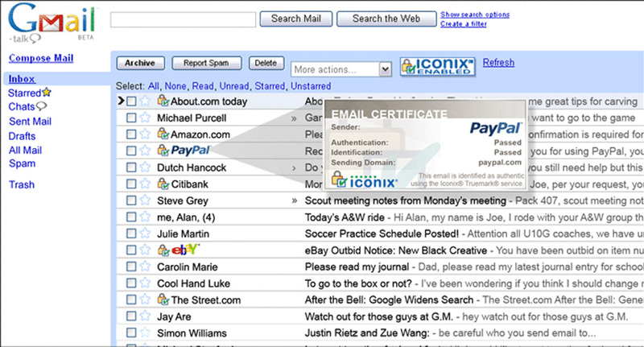Open the More actions dropdown
Viewport: 644px width, 347px height.
click(x=341, y=69)
